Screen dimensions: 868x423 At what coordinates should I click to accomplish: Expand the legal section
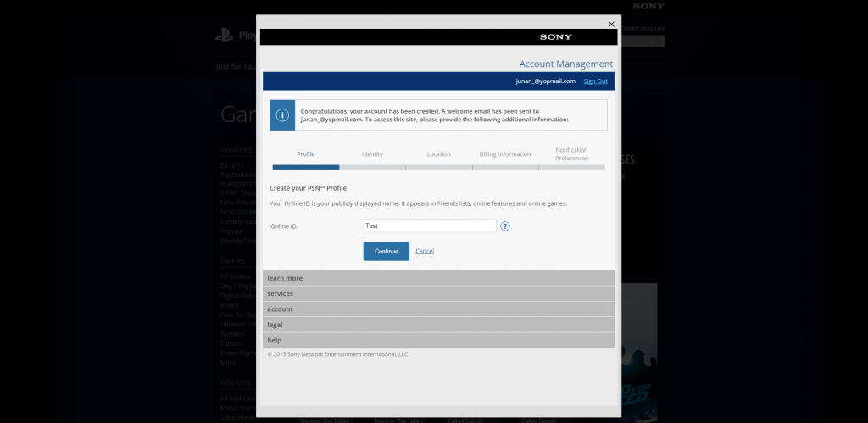(x=438, y=325)
